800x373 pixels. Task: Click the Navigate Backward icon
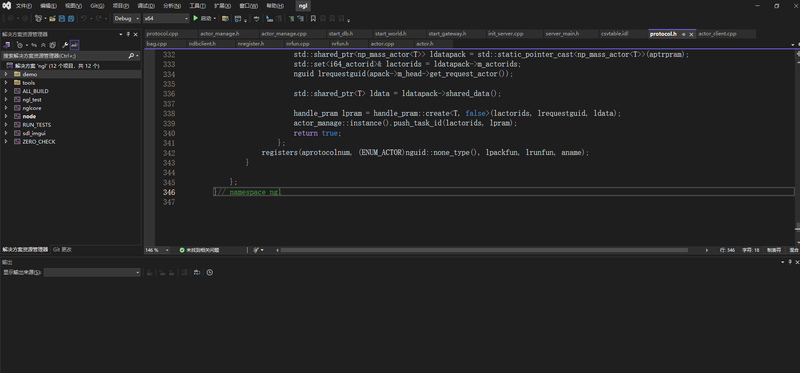11,18
